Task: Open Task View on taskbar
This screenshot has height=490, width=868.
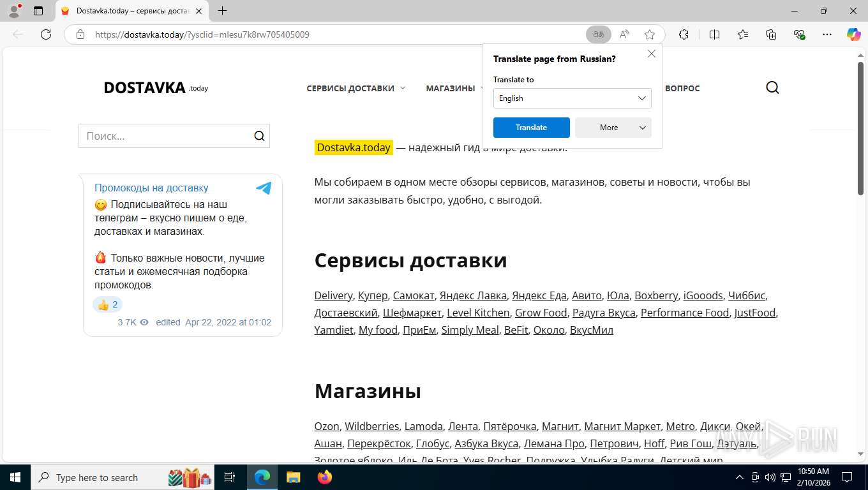Action: point(230,477)
